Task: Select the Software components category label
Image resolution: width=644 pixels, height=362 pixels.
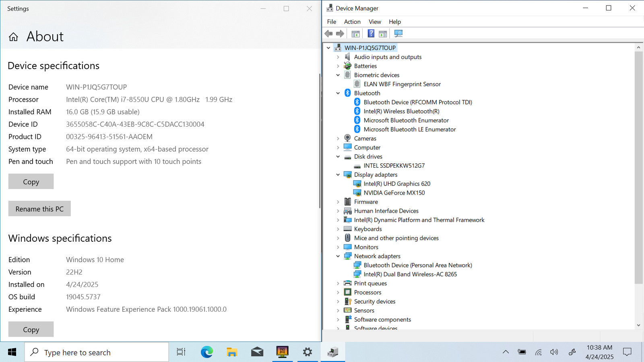Action: (x=382, y=319)
